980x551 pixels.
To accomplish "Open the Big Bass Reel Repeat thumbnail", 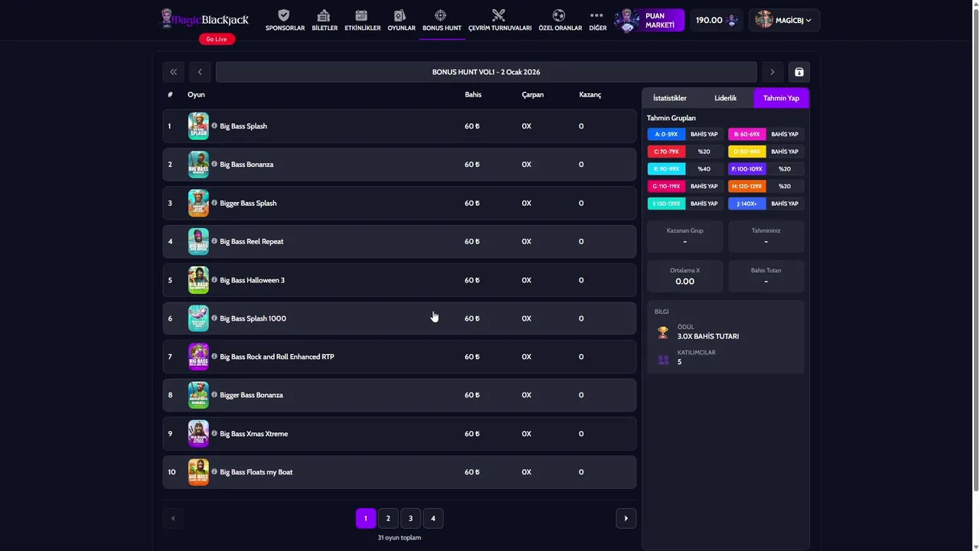I will point(198,241).
